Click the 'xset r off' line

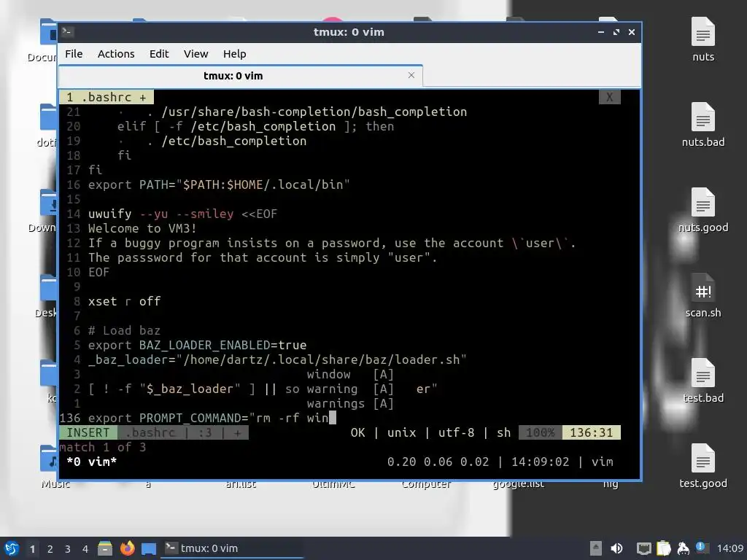pyautogui.click(x=124, y=301)
